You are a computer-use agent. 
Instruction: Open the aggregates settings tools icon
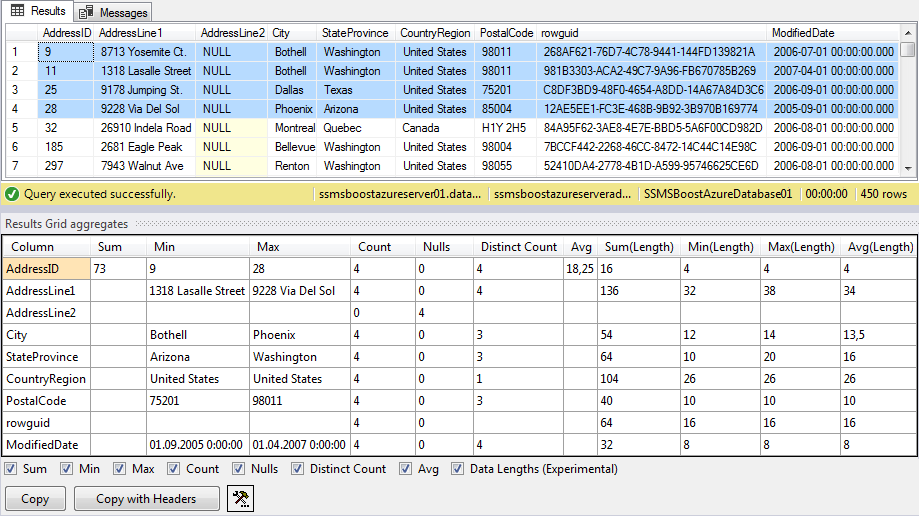[x=240, y=498]
